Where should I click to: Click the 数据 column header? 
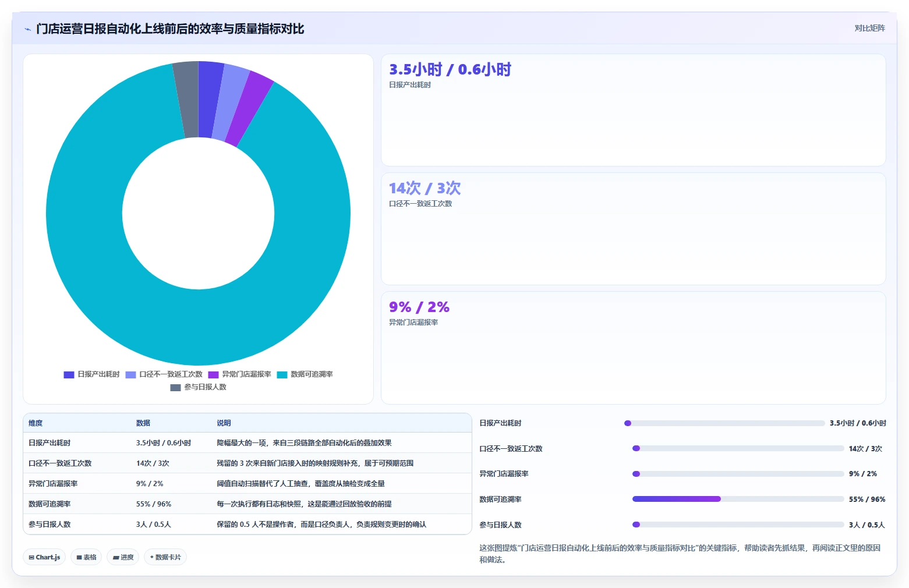click(x=143, y=423)
